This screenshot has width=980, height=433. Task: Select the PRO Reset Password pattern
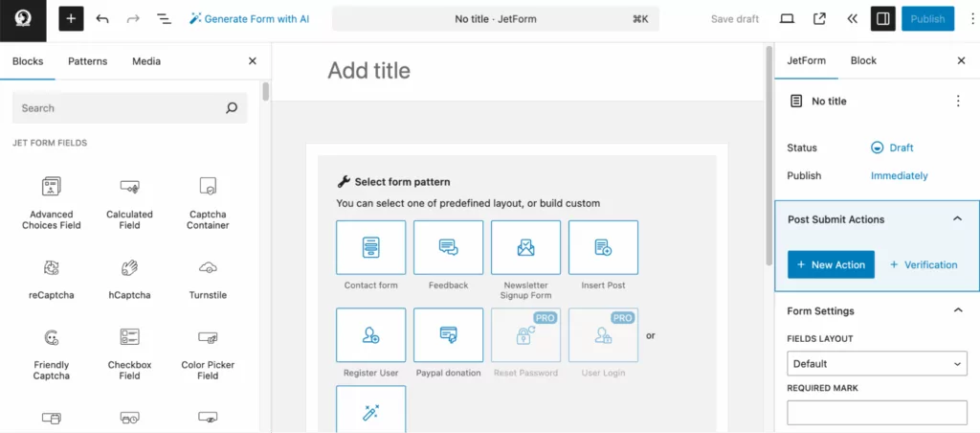pos(525,334)
